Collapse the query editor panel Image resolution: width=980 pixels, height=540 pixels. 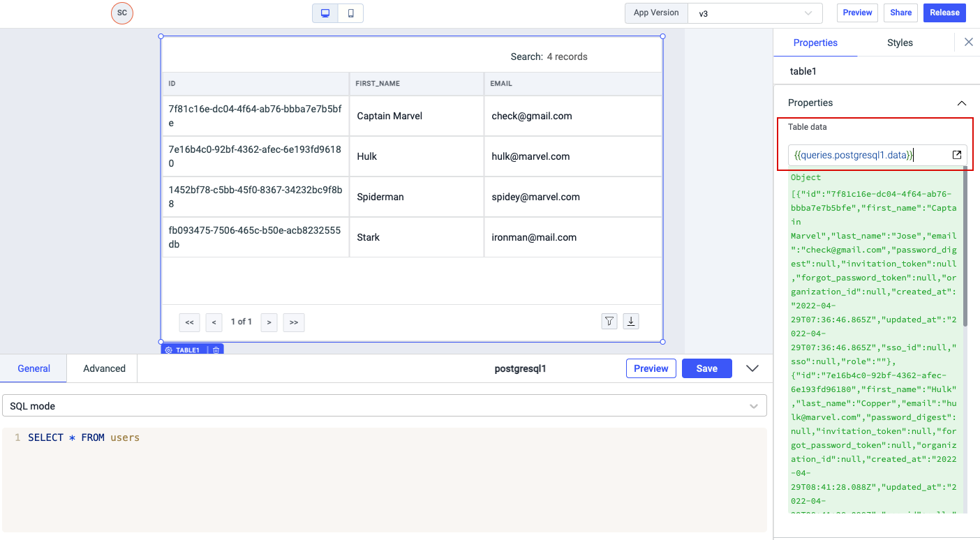752,368
